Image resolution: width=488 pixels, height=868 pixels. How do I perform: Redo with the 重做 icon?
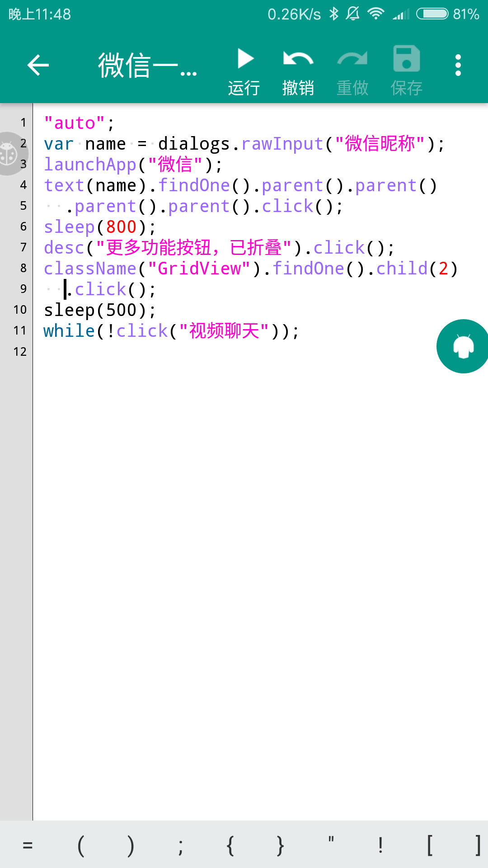352,71
